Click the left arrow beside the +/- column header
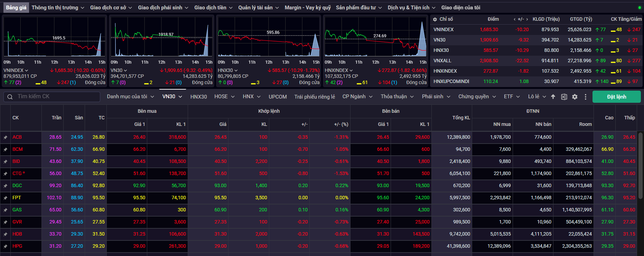Viewport: 644px width, 256px height. (514, 19)
